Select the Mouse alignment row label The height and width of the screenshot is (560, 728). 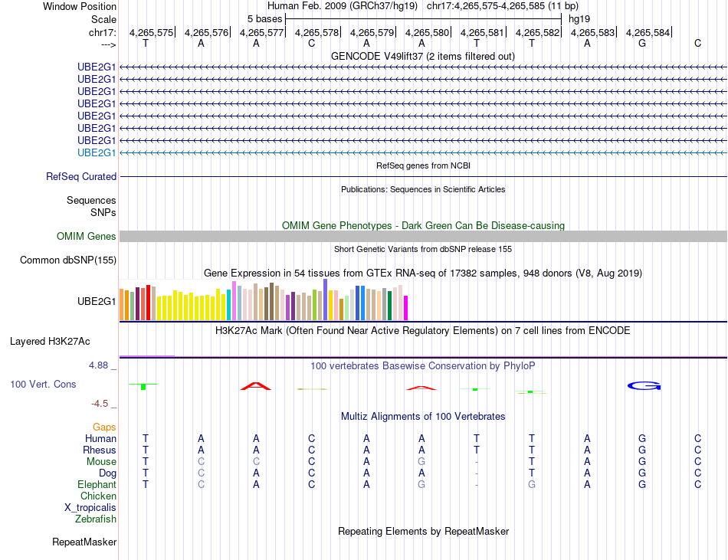click(101, 462)
